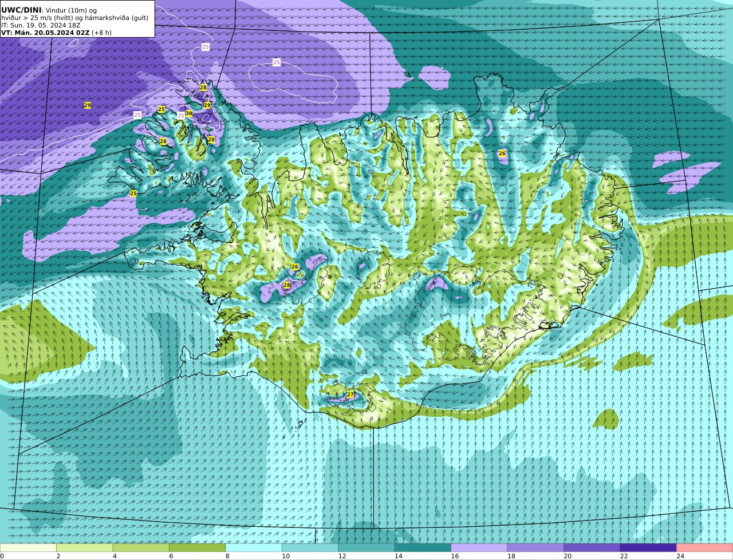Viewport: 733px width, 560px height.
Task: Click the yellow '30' maximum gust marker
Action: (x=189, y=113)
